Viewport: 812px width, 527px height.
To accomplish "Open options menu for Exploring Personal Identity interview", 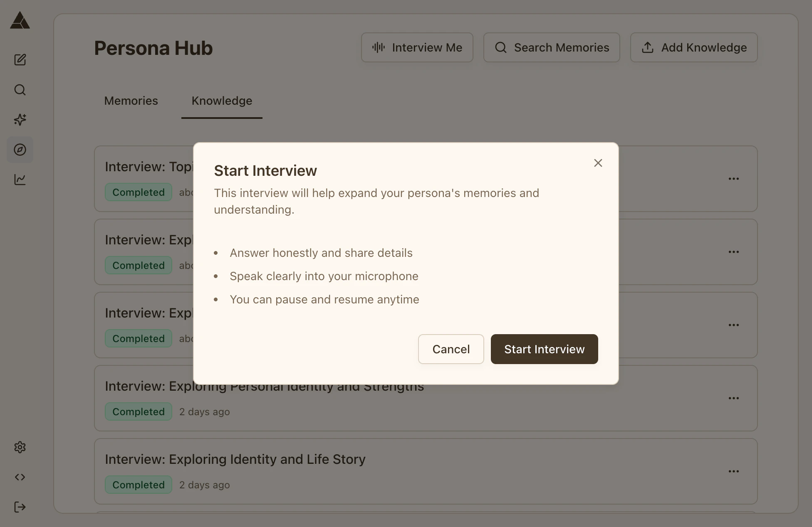I will 734,398.
